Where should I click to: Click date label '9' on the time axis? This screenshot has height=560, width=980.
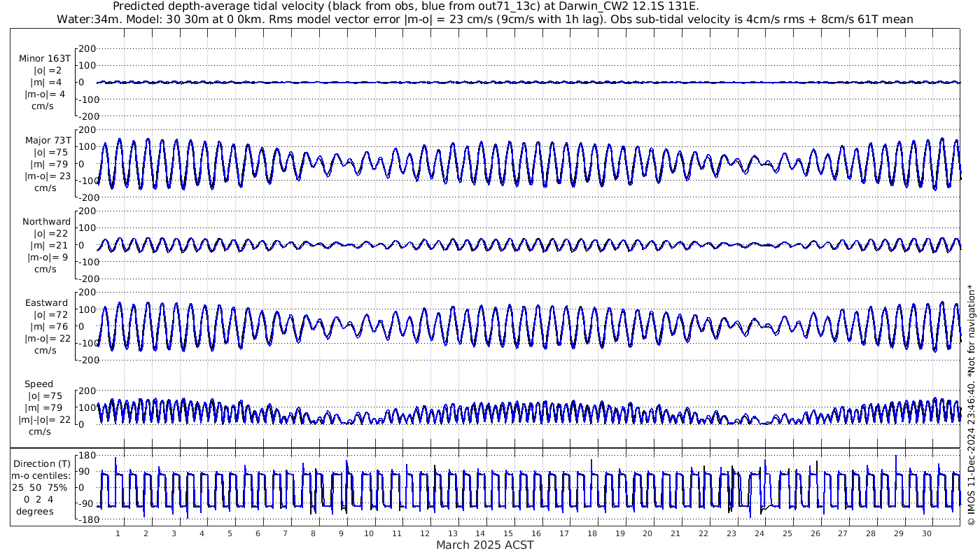point(341,533)
